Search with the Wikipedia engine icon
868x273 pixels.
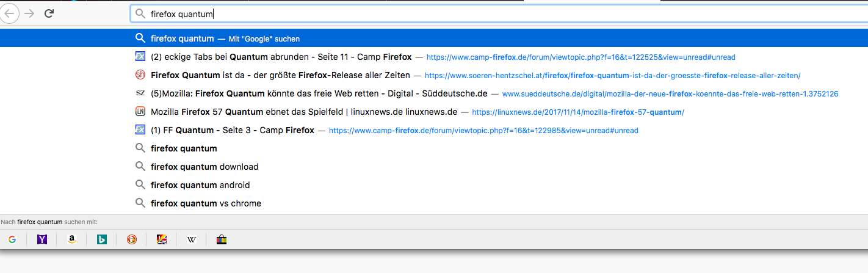[x=192, y=239]
